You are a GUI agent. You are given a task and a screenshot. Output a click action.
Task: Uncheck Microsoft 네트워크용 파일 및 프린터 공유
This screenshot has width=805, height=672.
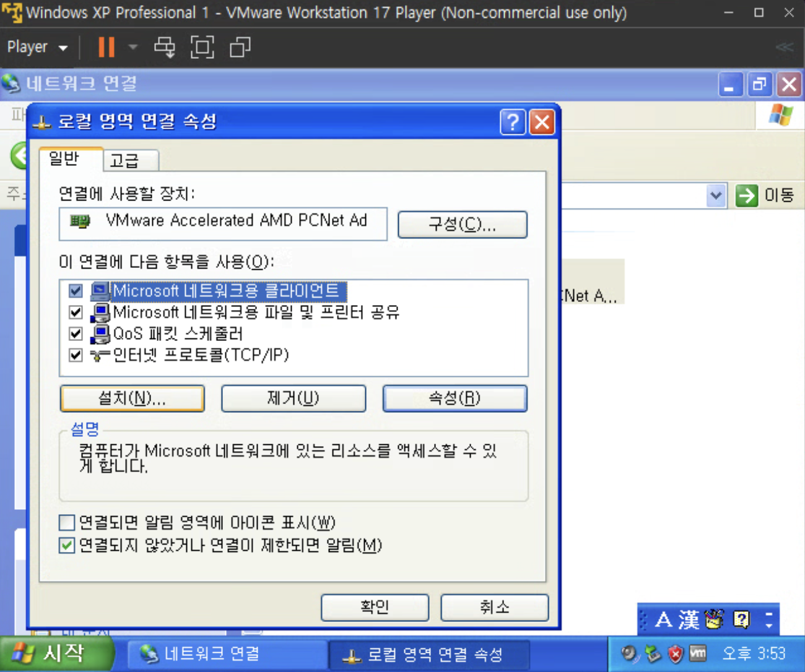(x=76, y=312)
